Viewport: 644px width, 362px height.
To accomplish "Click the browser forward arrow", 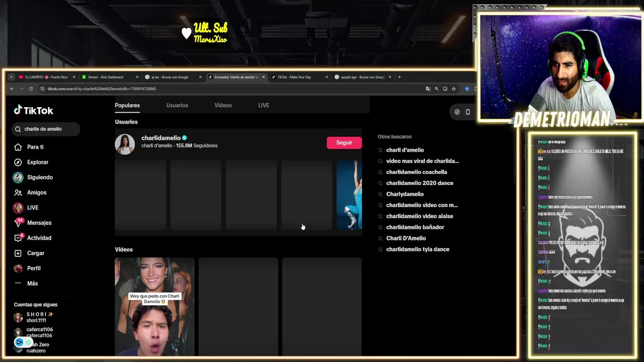I will click(21, 89).
